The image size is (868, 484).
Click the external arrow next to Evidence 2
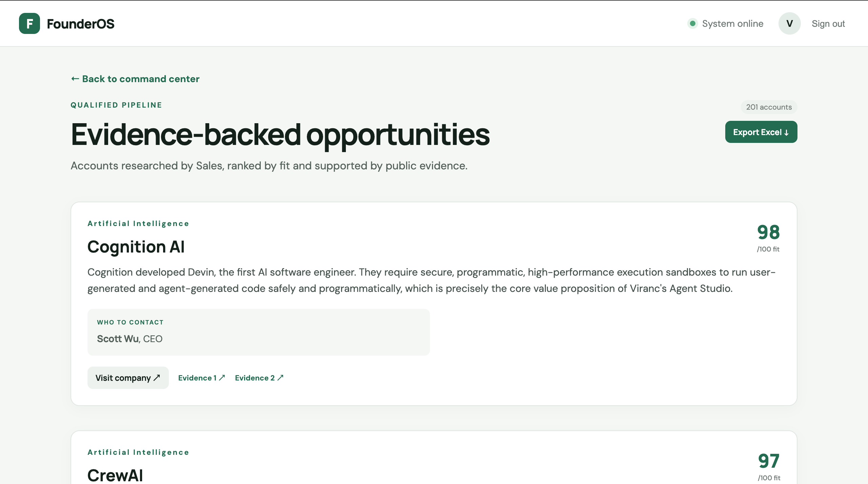click(x=280, y=378)
